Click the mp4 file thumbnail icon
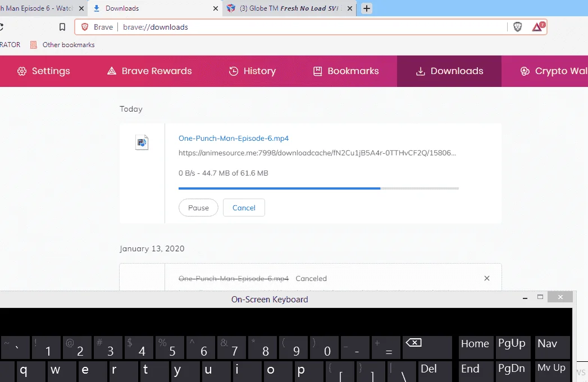This screenshot has width=588, height=382. 142,142
